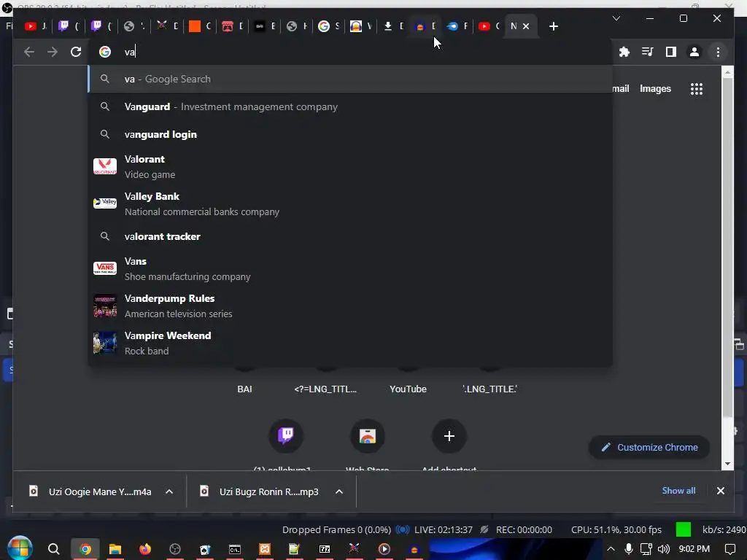Open the YouTube shortcut
The height and width of the screenshot is (560, 747).
[x=408, y=389]
